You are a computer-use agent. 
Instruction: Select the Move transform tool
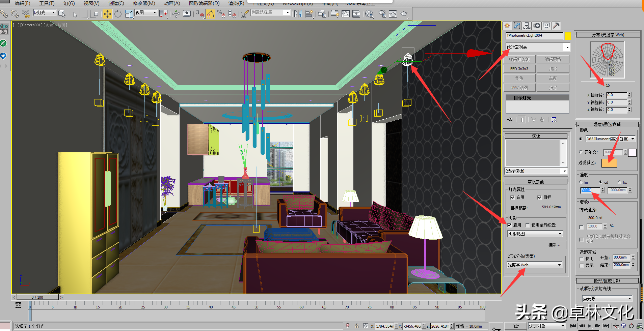(x=107, y=13)
